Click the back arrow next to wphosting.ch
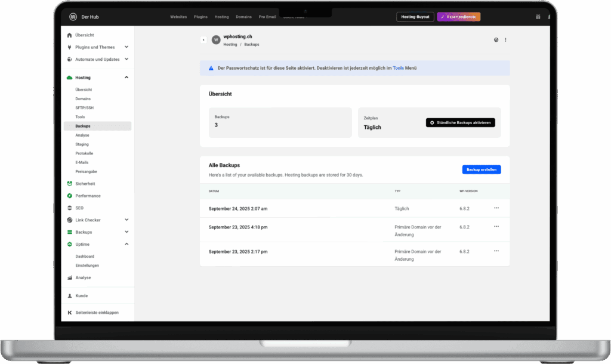The image size is (611, 364). [x=203, y=39]
